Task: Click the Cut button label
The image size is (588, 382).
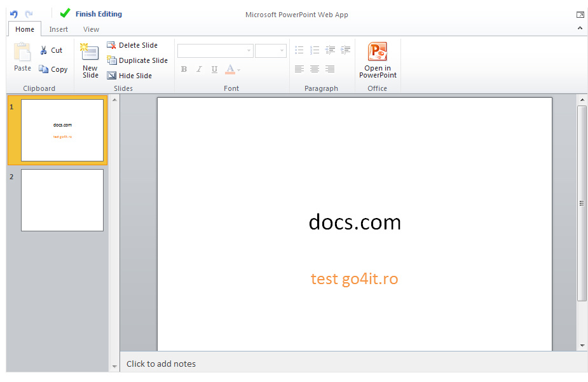Action: 57,50
